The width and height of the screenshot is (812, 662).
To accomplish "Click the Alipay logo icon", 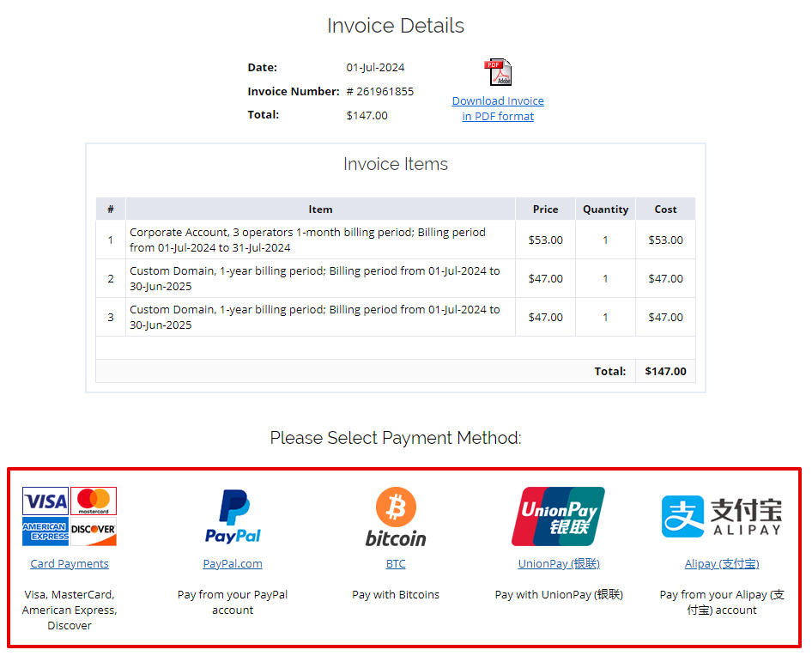I will (722, 516).
